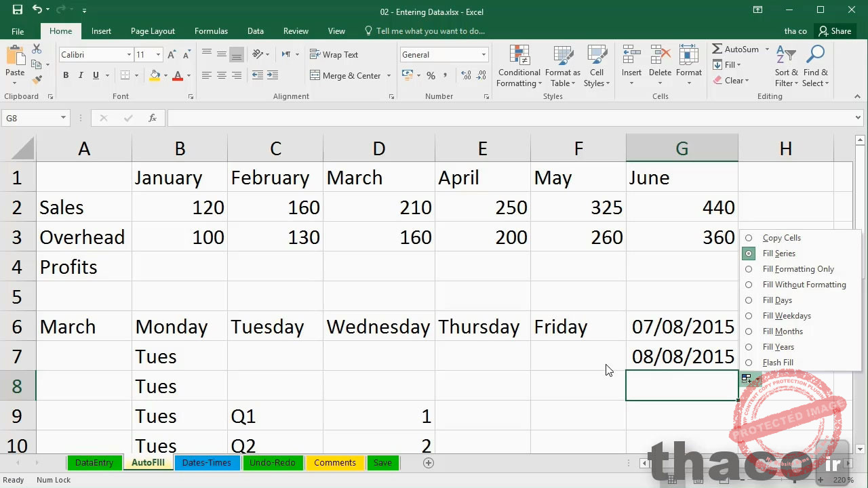Click the Percent Style icon
The image size is (868, 488).
point(431,75)
